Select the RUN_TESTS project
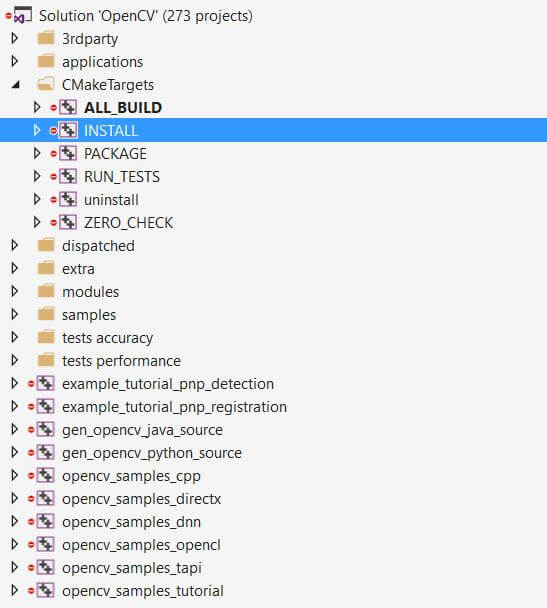Viewport: 547px width, 608px height. pos(122,177)
